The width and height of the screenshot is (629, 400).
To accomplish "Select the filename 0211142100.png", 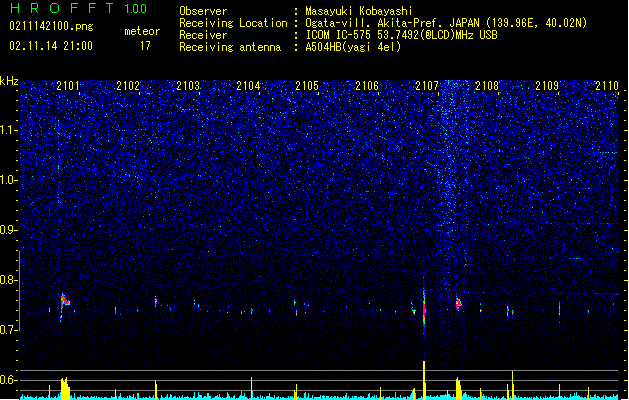I will click(x=51, y=26).
